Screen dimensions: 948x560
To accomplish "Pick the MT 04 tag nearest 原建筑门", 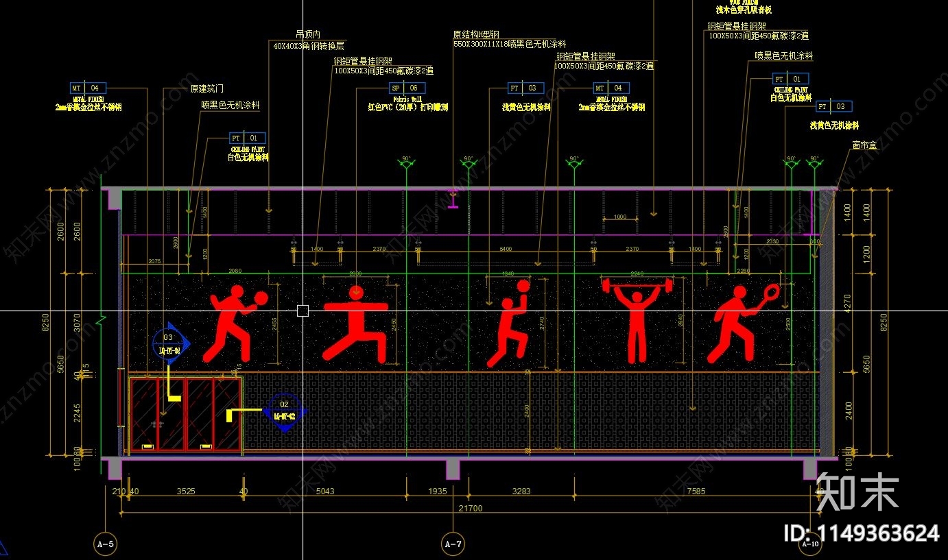I will pos(88,88).
